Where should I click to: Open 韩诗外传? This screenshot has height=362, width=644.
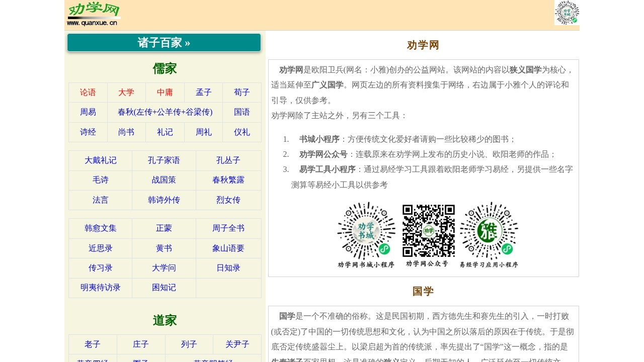[164, 200]
